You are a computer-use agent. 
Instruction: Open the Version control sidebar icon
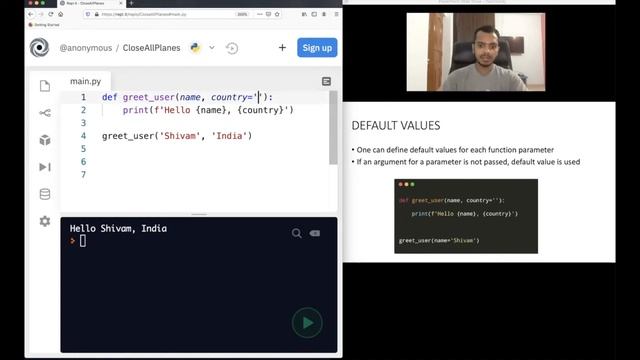[x=45, y=113]
